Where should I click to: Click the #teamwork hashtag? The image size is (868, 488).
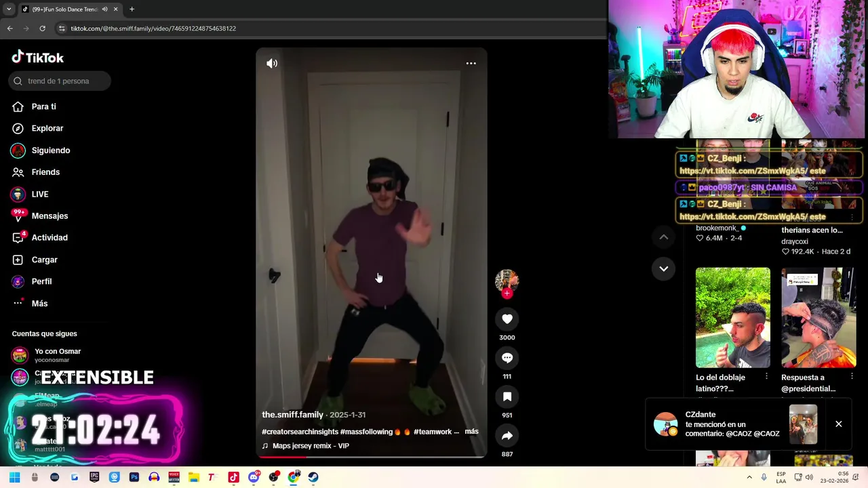pos(433,432)
